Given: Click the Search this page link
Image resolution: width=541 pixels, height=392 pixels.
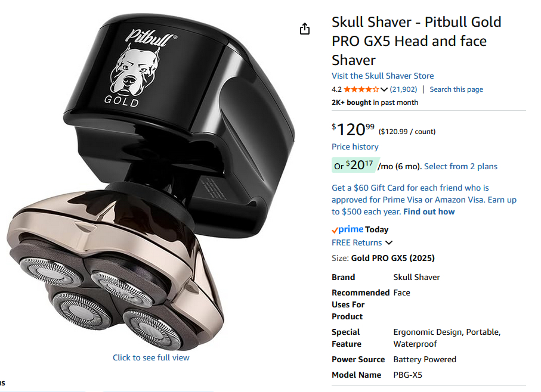Looking at the screenshot, I should (456, 89).
